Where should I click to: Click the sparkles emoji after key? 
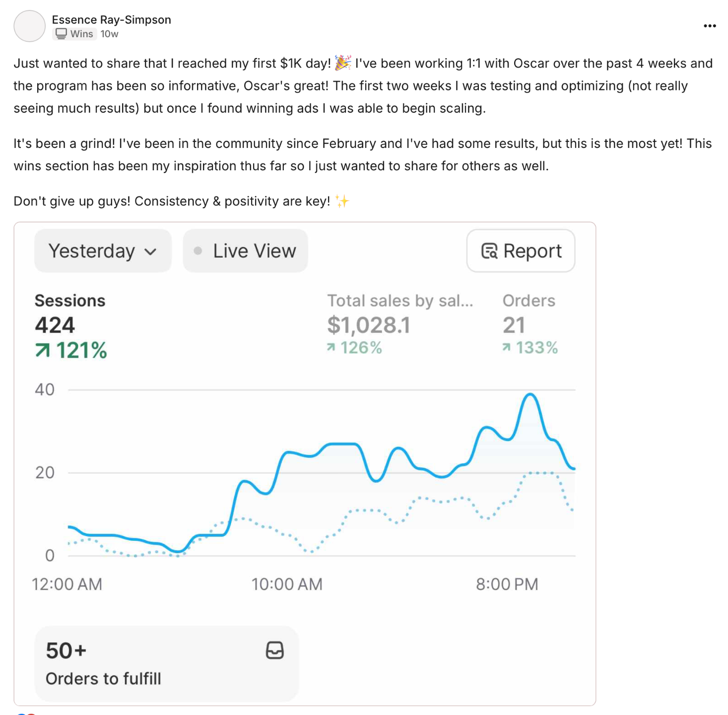click(x=342, y=201)
